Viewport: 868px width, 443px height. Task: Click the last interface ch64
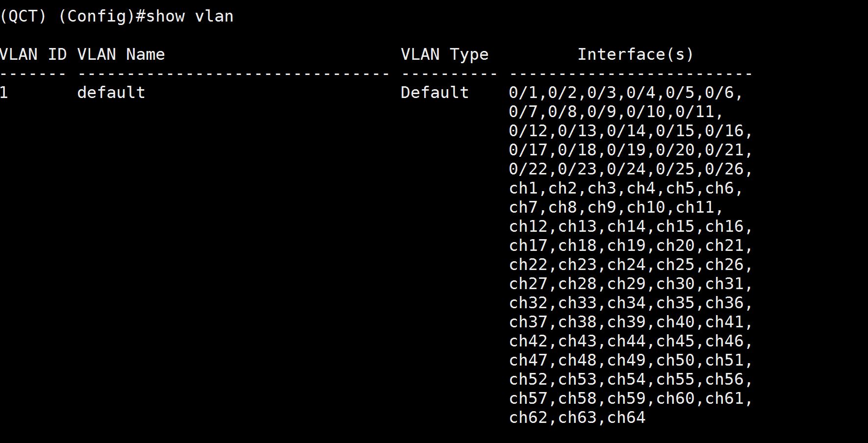[626, 418]
